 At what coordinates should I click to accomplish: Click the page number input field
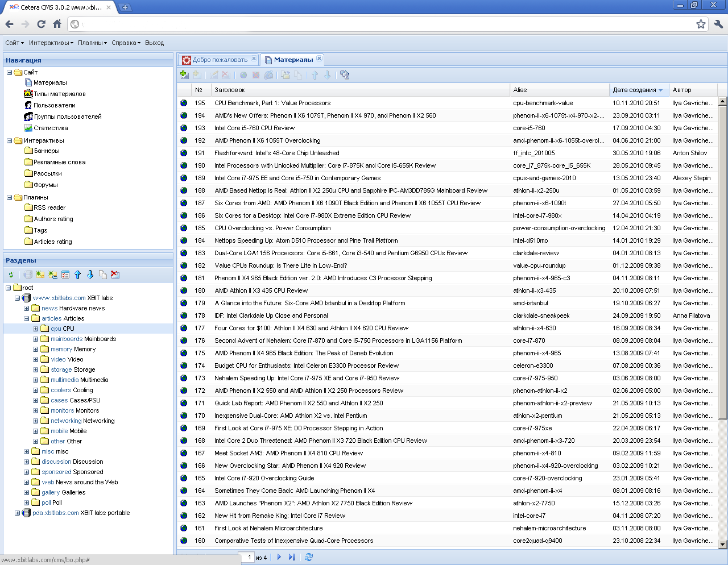click(246, 558)
